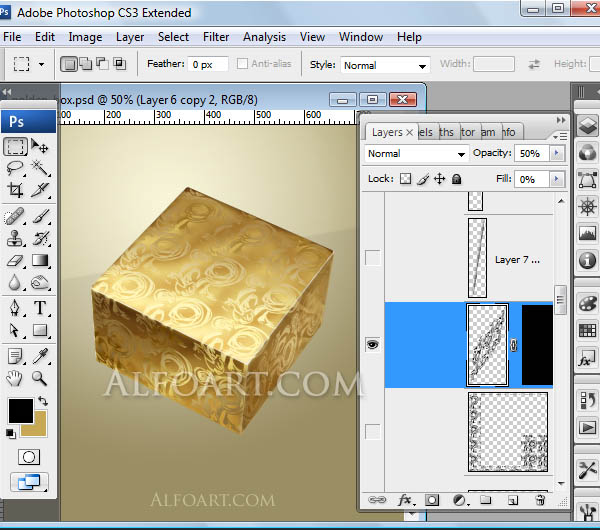600x530 pixels.
Task: Open the Analysis menu
Action: [264, 37]
